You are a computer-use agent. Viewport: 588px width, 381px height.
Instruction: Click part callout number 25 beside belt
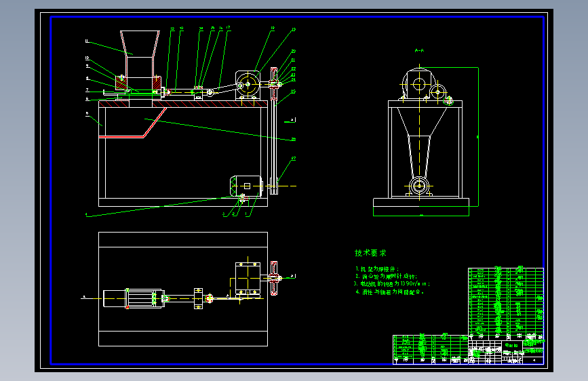293,92
